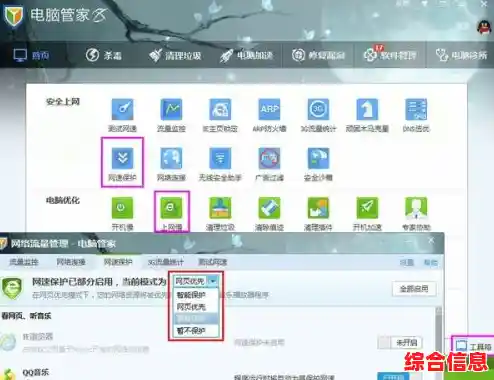494x380 pixels.
Task: Choose 网页优先 from the open mode list
Action: tap(191, 307)
